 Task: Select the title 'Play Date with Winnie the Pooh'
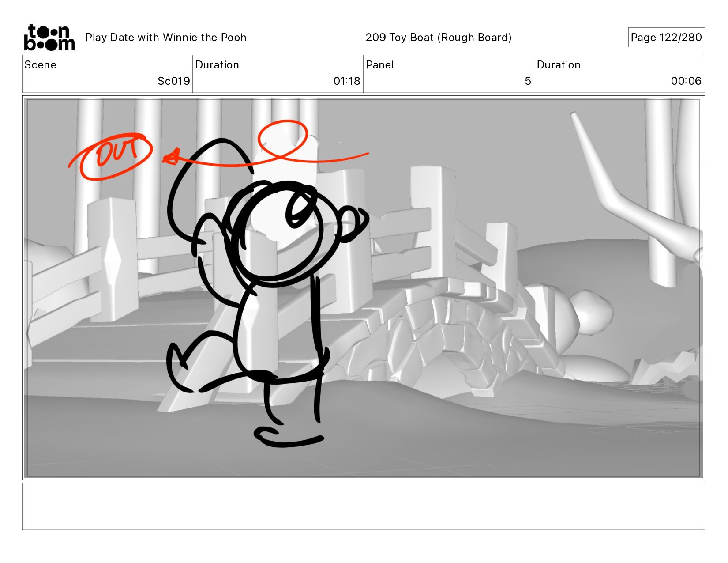click(166, 38)
